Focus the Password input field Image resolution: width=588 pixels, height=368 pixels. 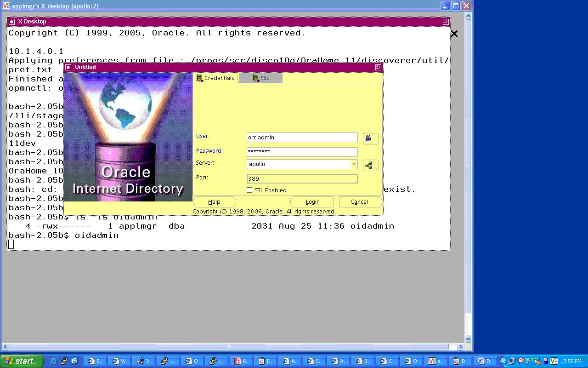(x=302, y=151)
